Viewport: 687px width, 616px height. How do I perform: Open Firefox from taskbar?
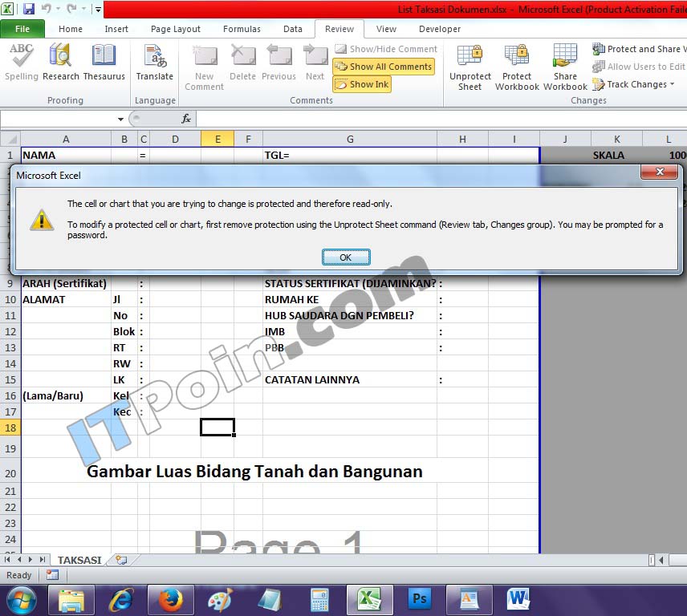click(170, 600)
